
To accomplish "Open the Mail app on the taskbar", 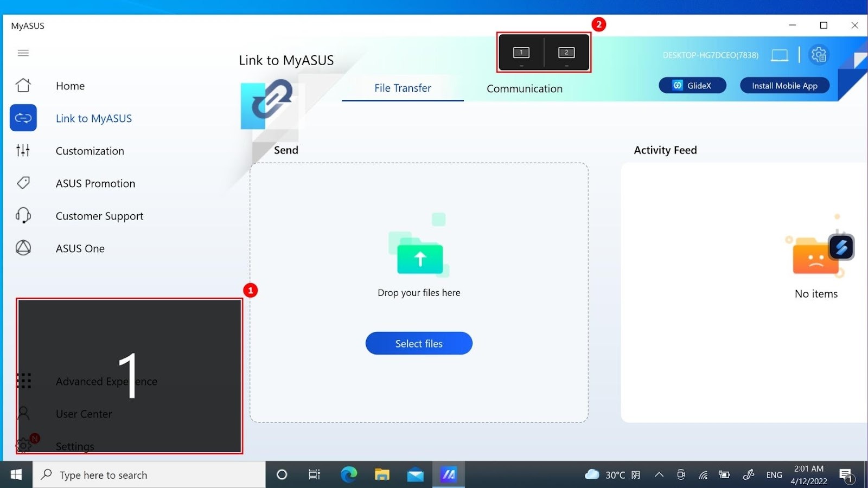I will coord(416,474).
